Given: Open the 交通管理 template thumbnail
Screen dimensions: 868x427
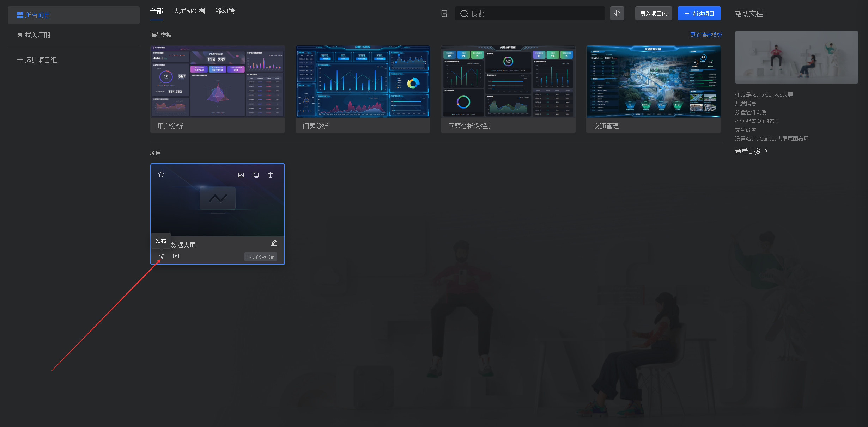Looking at the screenshot, I should (x=653, y=81).
